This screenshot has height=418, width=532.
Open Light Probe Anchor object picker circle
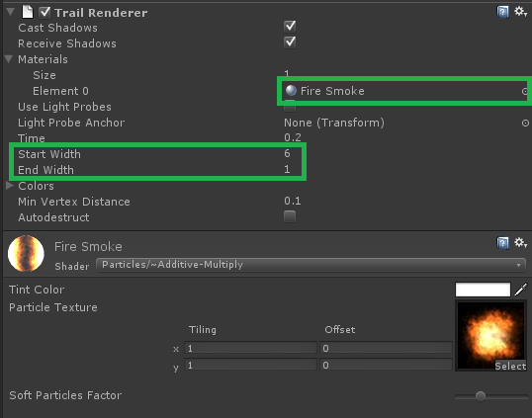click(x=525, y=124)
